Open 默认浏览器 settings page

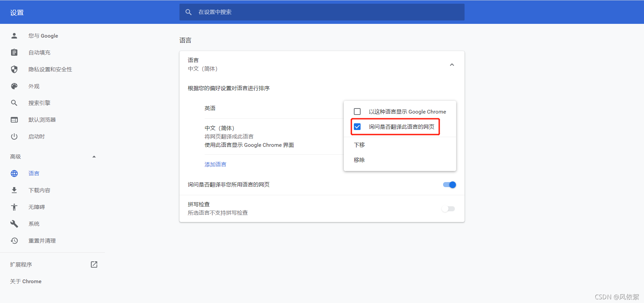point(42,120)
